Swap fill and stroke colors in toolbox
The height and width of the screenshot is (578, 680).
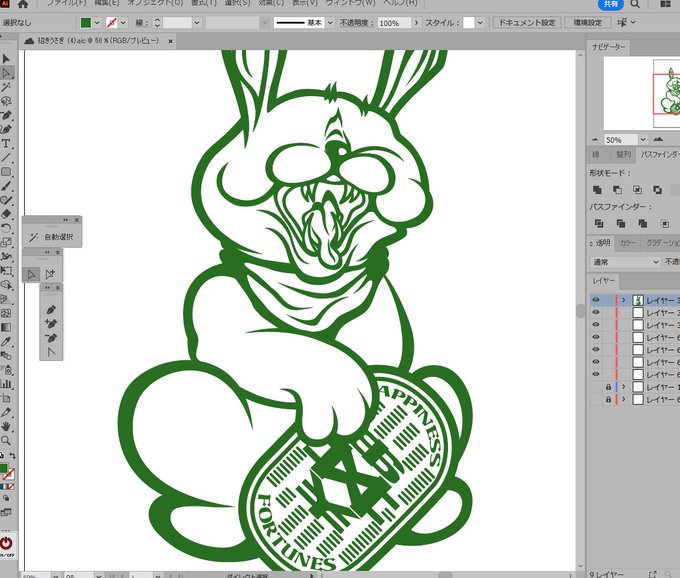coord(13,455)
